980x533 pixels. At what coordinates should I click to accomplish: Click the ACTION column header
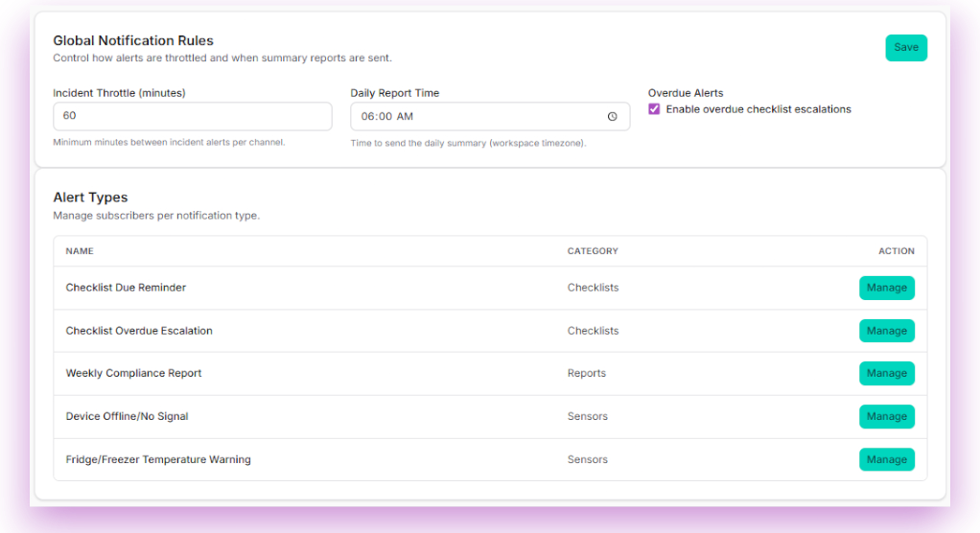(x=896, y=251)
